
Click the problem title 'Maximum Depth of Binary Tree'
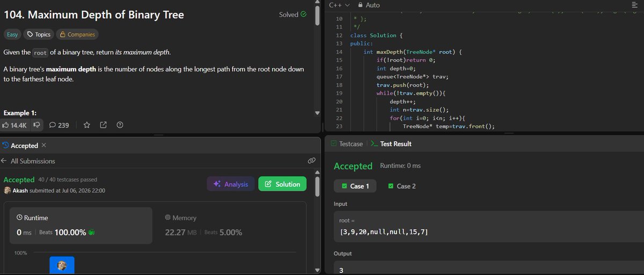[x=106, y=15]
